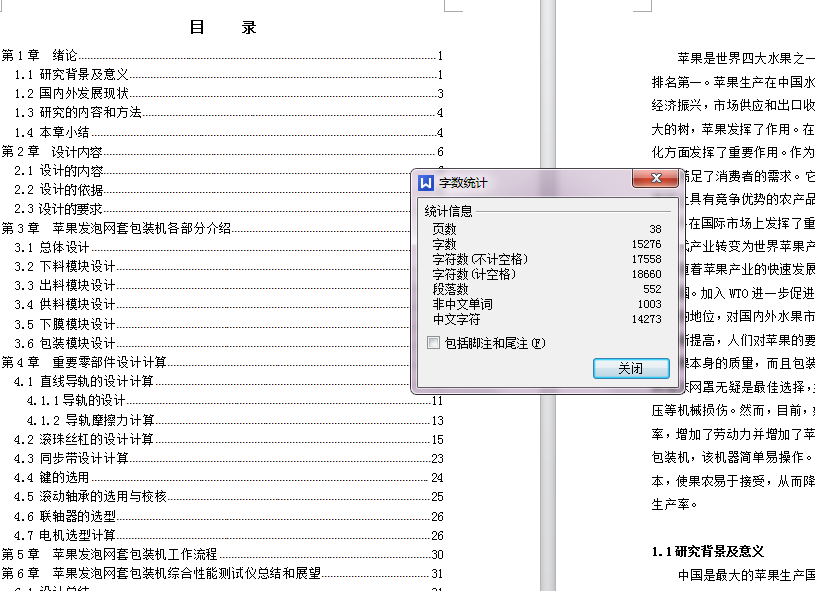815x591 pixels.
Task: Enable the 包括脚注和尾注 checkbox
Action: (x=434, y=344)
